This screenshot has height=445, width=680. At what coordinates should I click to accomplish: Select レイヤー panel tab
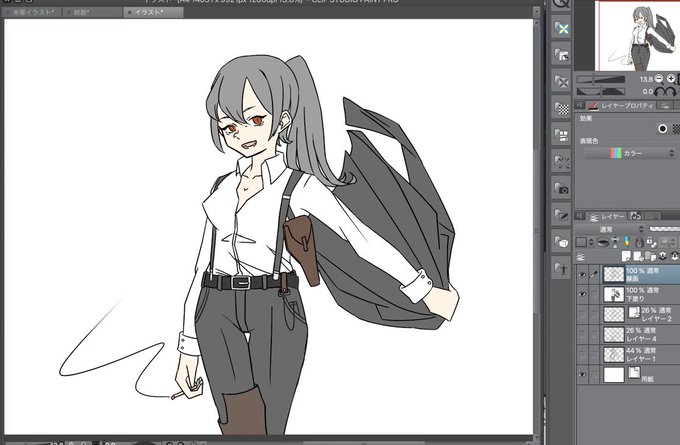pyautogui.click(x=606, y=216)
